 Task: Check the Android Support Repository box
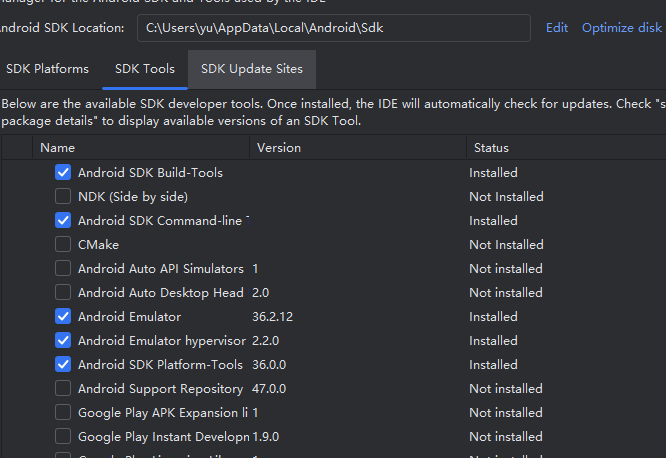(x=63, y=389)
